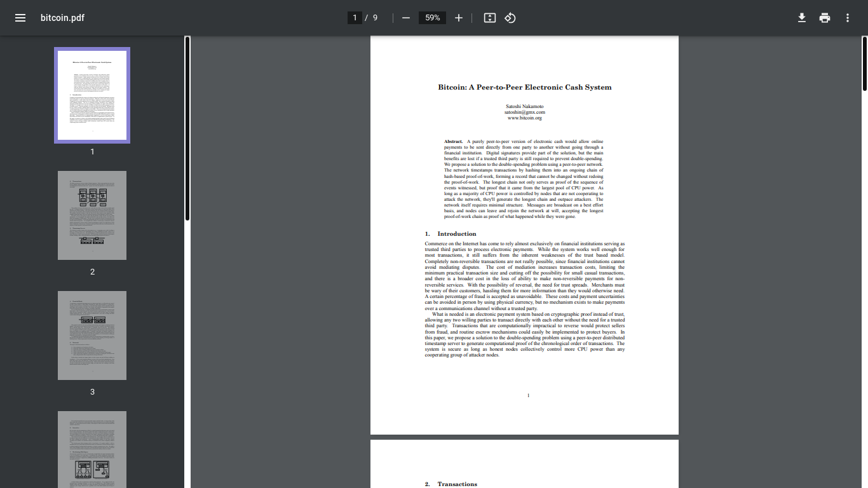Click the bitcoin.pdf title text

click(62, 18)
